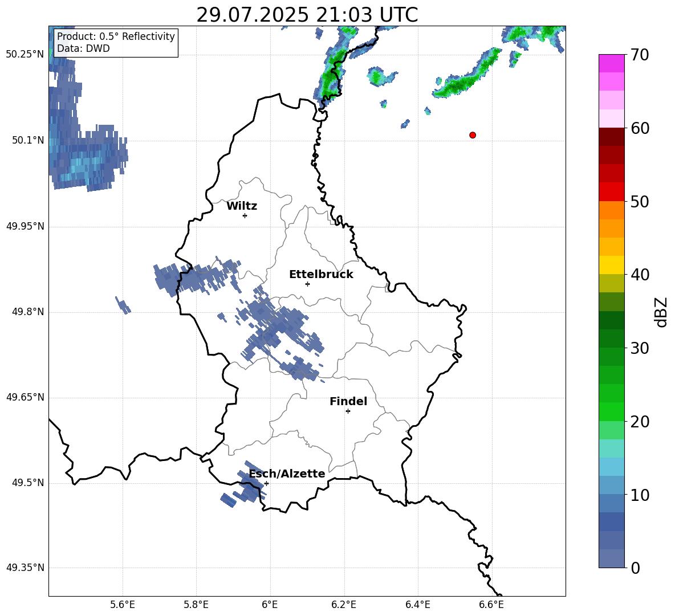Click the 6.2°E longitude label
This screenshot has width=675, height=616.
point(344,605)
